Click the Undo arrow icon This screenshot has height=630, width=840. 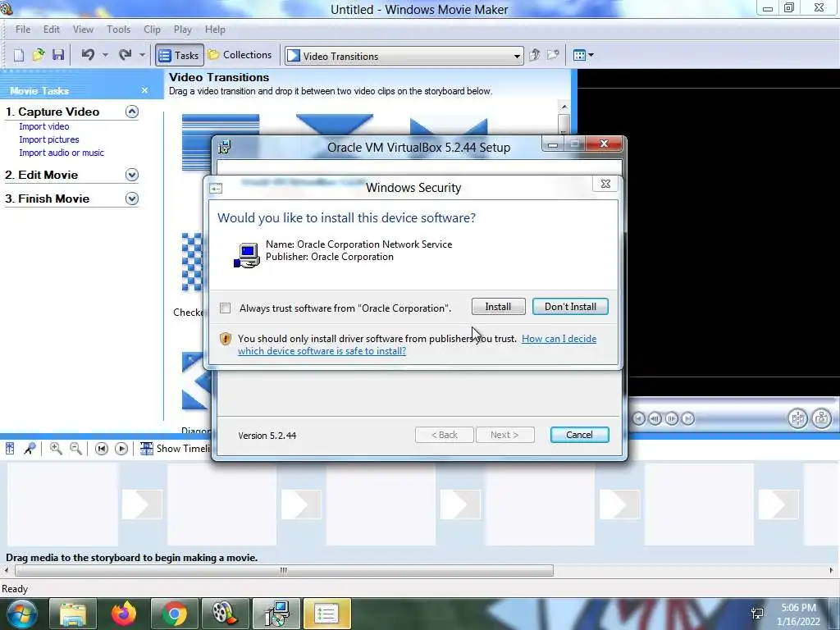pos(88,55)
